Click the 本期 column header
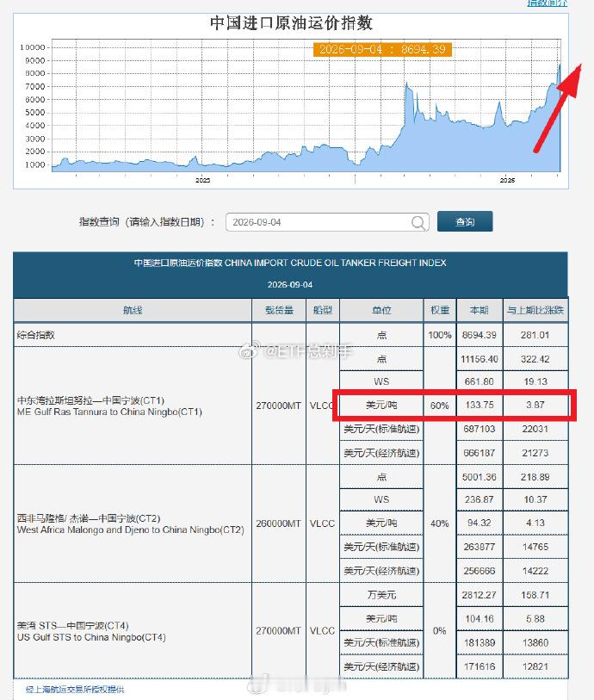The height and width of the screenshot is (700, 594). (x=480, y=310)
